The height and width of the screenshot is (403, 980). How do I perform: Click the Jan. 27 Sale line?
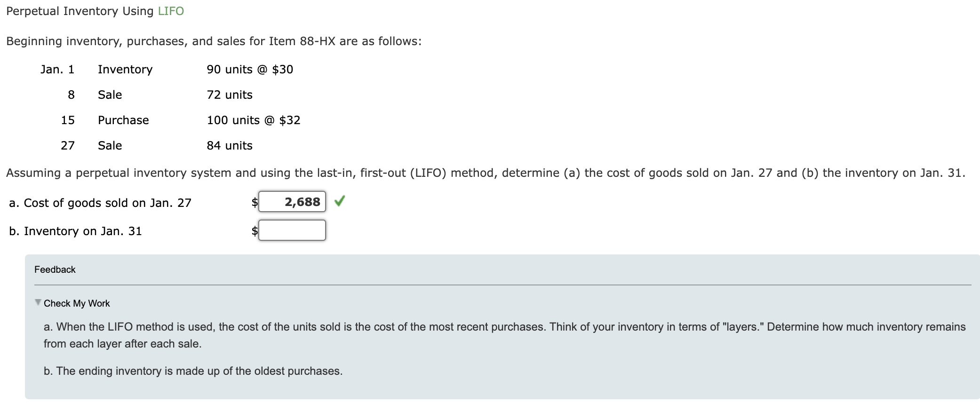[x=110, y=145]
